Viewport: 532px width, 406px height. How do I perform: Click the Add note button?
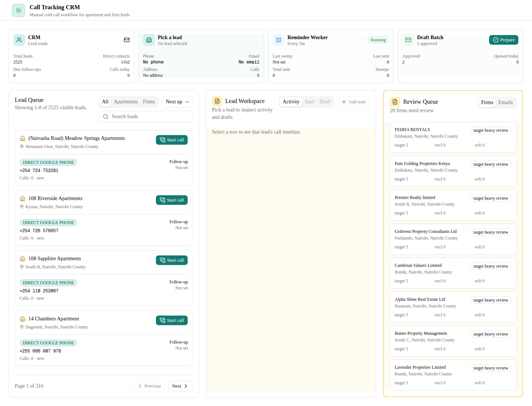click(354, 102)
